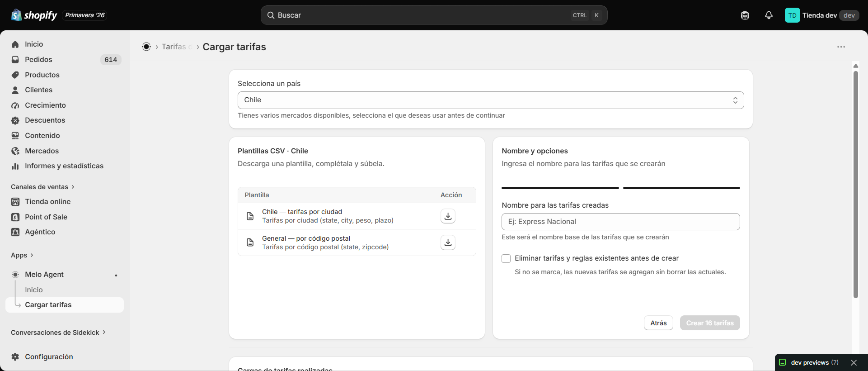Click the dev previews icon
The height and width of the screenshot is (371, 868).
[783, 362]
